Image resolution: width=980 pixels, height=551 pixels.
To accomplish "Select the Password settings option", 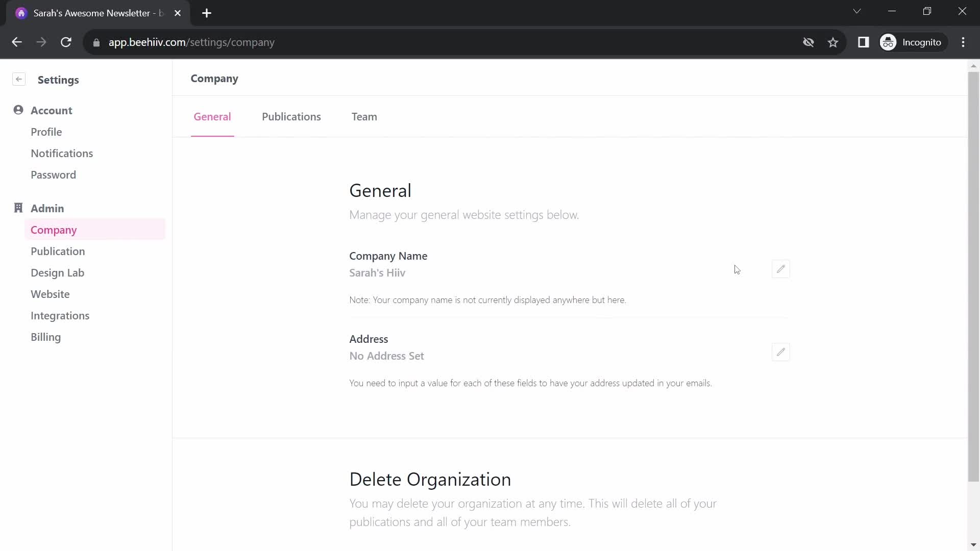I will point(53,175).
